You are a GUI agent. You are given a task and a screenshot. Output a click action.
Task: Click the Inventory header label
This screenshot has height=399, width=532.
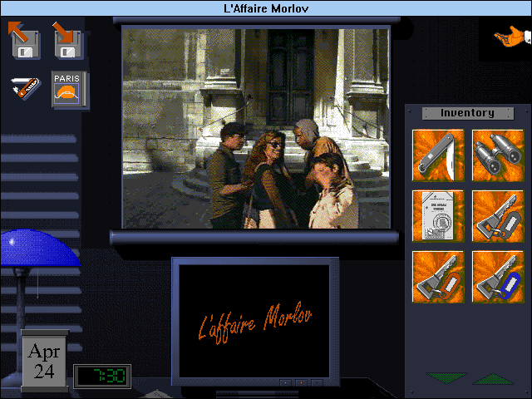468,113
